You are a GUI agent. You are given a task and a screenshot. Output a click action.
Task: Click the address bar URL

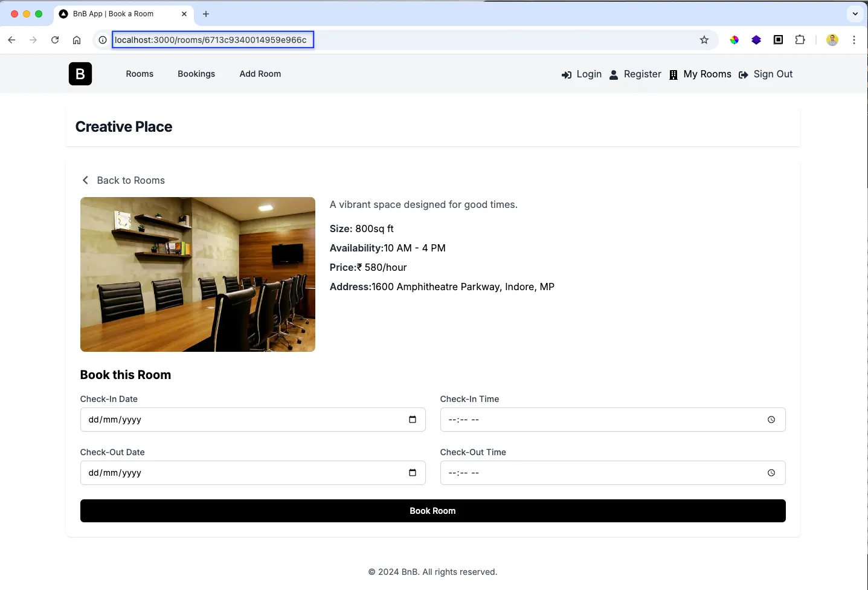(x=211, y=40)
